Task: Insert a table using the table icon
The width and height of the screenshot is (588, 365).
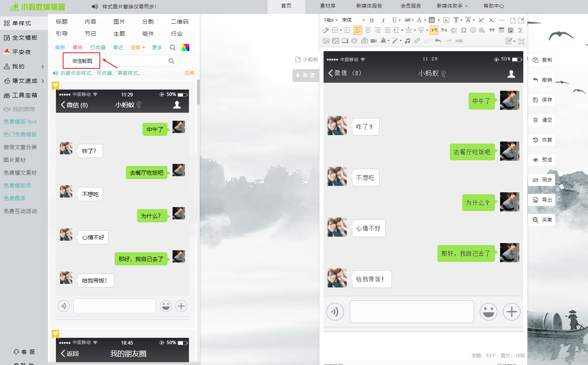Action: [501, 30]
